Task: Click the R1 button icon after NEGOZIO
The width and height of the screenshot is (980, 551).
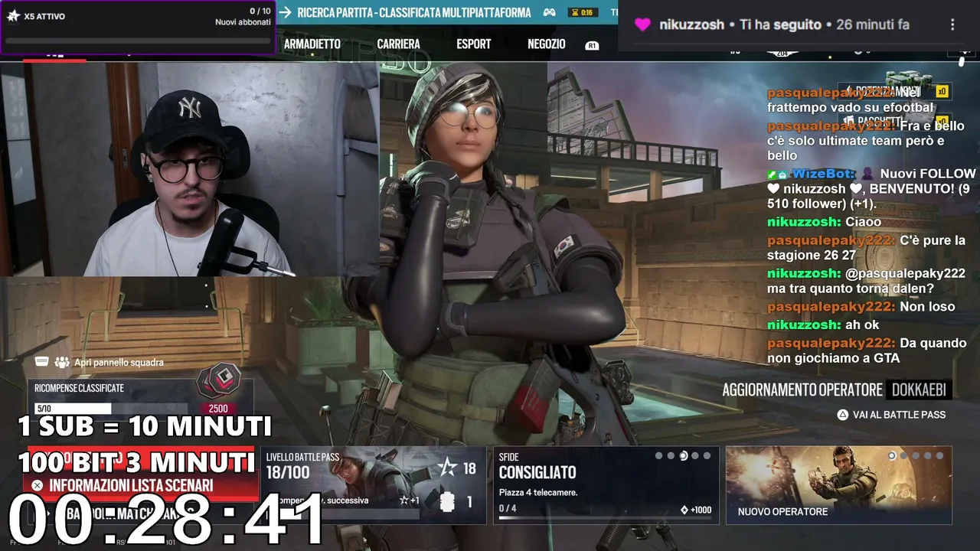Action: click(592, 46)
